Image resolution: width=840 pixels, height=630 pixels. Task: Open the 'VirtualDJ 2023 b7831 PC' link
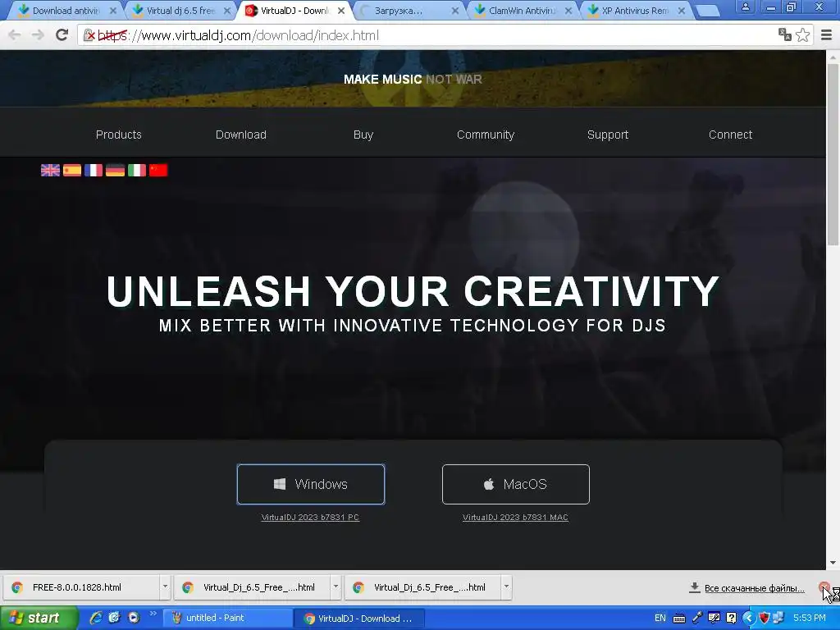[310, 518]
